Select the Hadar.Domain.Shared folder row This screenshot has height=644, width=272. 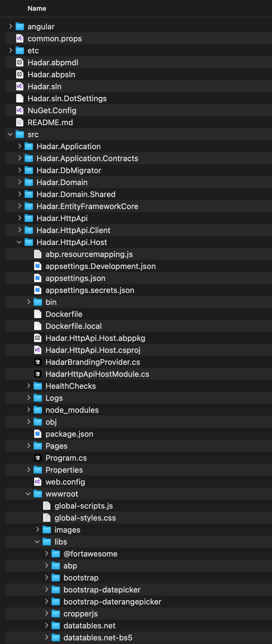click(x=139, y=194)
